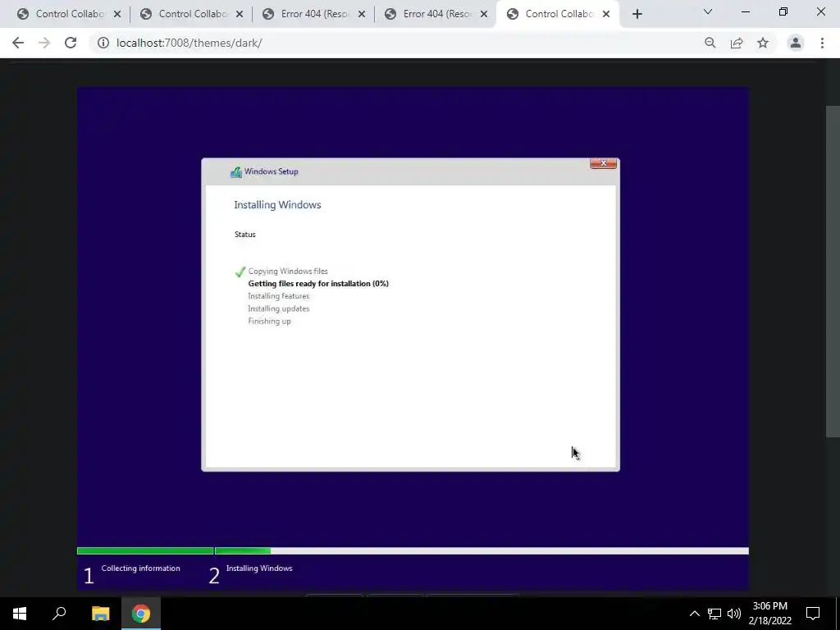Click the 'Status' label in the dialog
The height and width of the screenshot is (630, 840).
coord(244,234)
